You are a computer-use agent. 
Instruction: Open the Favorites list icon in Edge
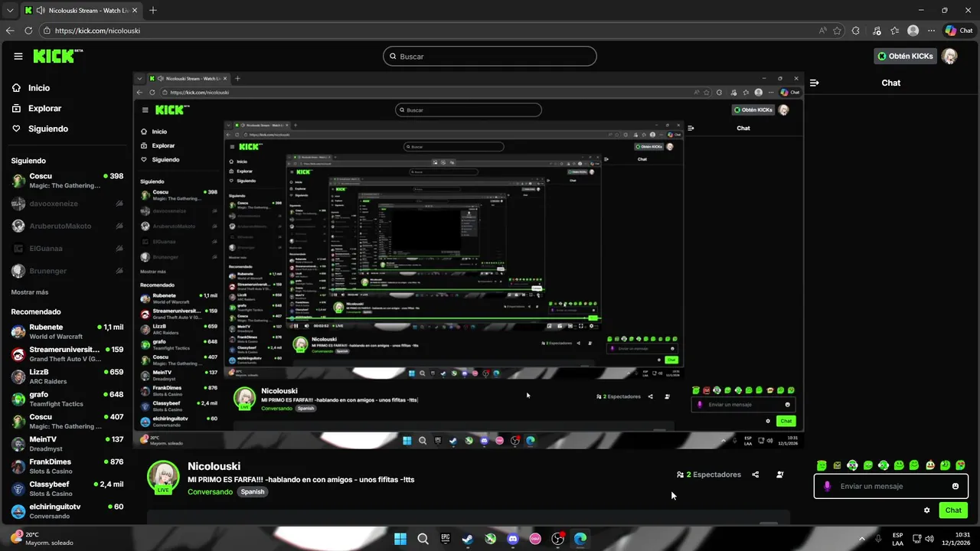895,31
